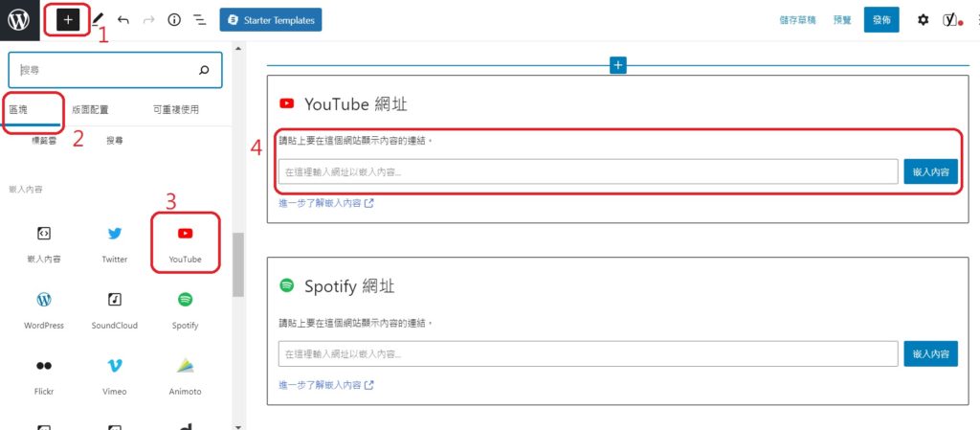The height and width of the screenshot is (430, 980).
Task: Select the pencil edit tool
Action: coord(99,20)
